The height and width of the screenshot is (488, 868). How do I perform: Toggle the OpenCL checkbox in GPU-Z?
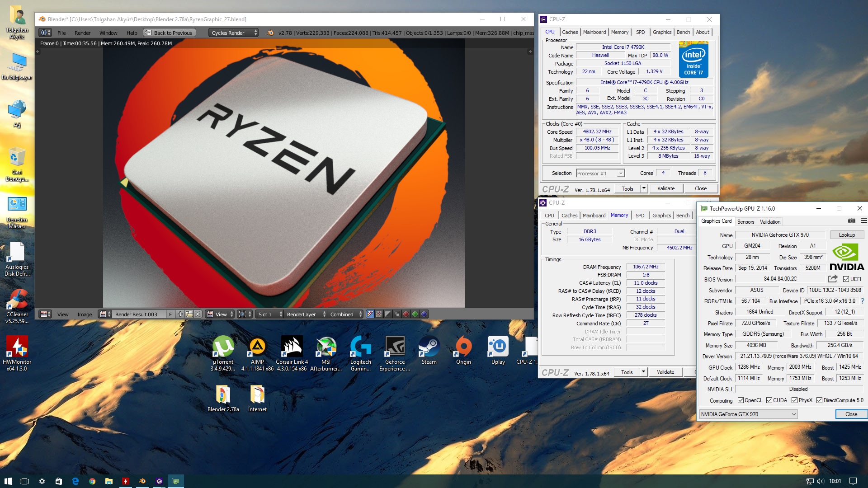pos(741,400)
